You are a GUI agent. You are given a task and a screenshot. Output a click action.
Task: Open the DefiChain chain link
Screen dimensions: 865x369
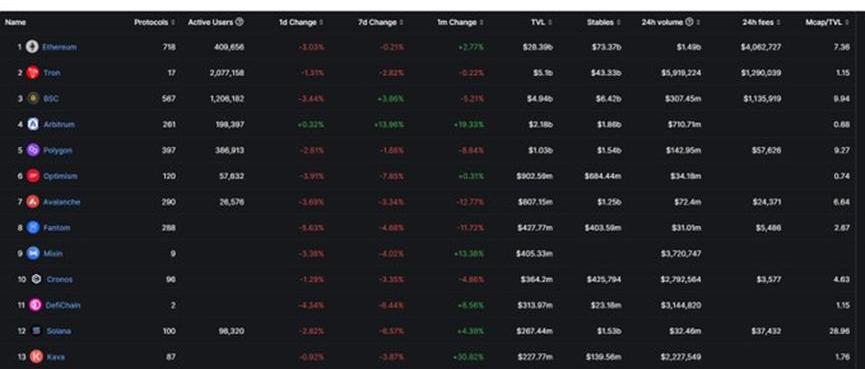coord(63,305)
